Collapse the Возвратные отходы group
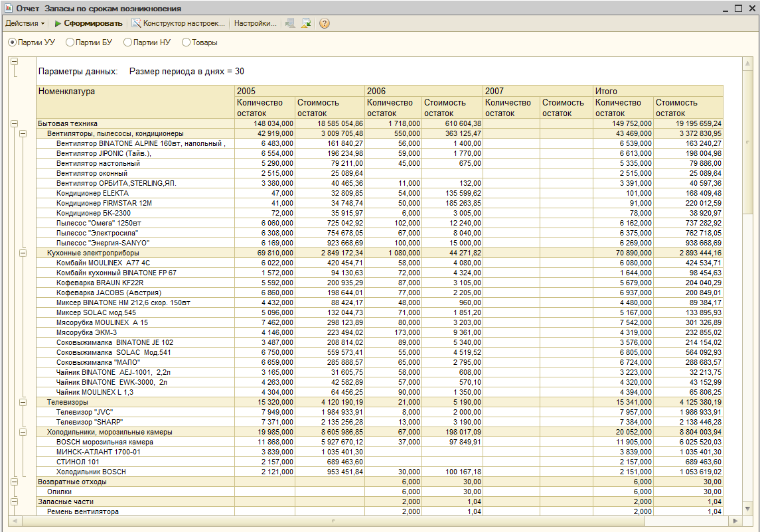760x532 pixels. click(x=14, y=482)
